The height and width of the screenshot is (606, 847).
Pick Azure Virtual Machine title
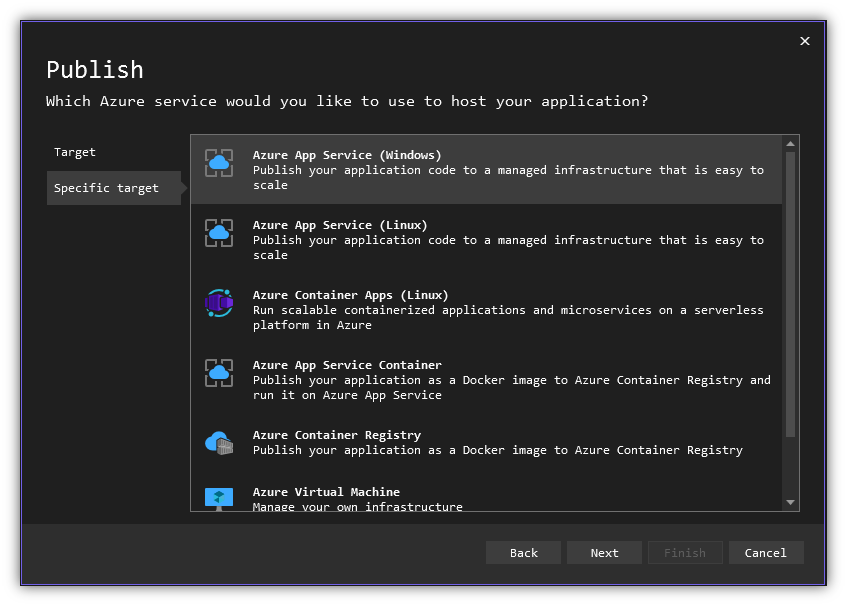click(x=326, y=492)
